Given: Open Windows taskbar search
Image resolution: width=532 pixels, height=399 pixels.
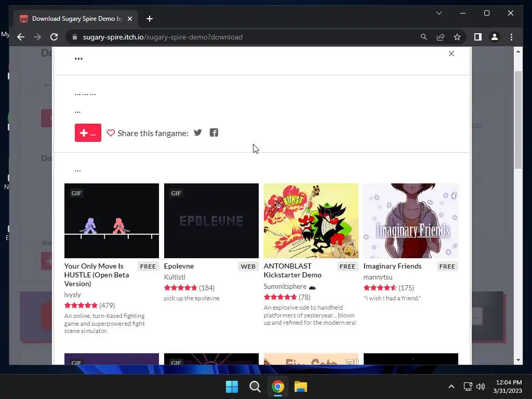Looking at the screenshot, I should click(x=255, y=387).
